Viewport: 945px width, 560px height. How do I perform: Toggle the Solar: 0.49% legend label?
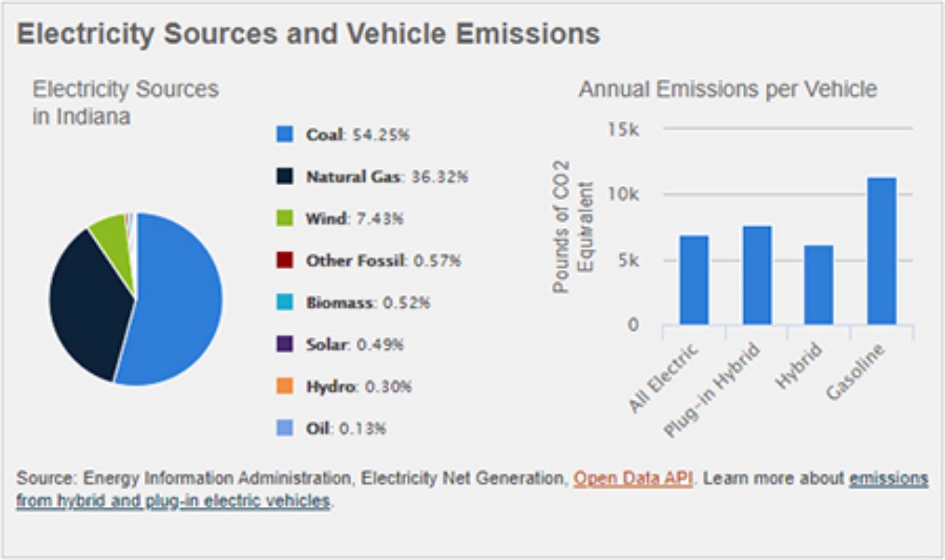(x=355, y=345)
